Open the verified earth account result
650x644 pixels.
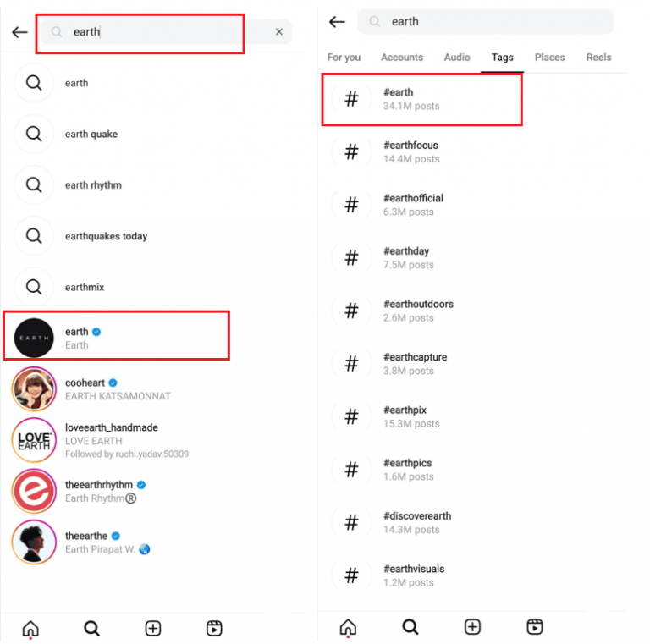click(x=116, y=337)
